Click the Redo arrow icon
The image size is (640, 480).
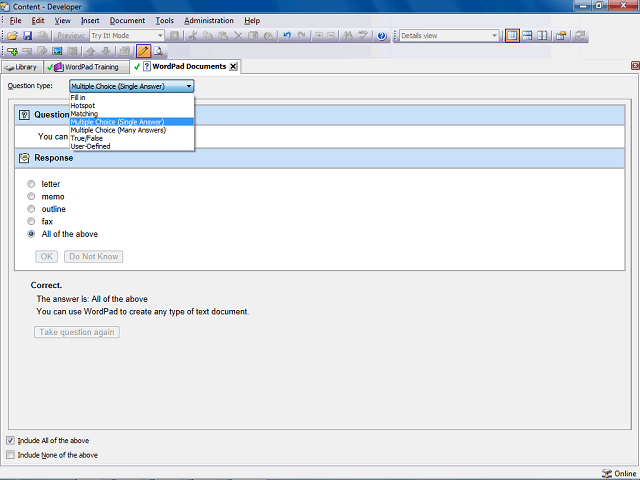pos(302,36)
